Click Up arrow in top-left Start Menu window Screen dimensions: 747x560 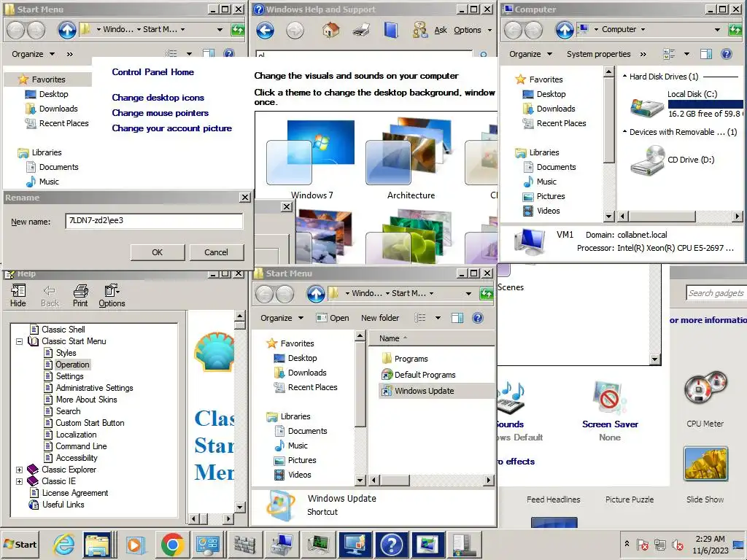click(x=67, y=30)
